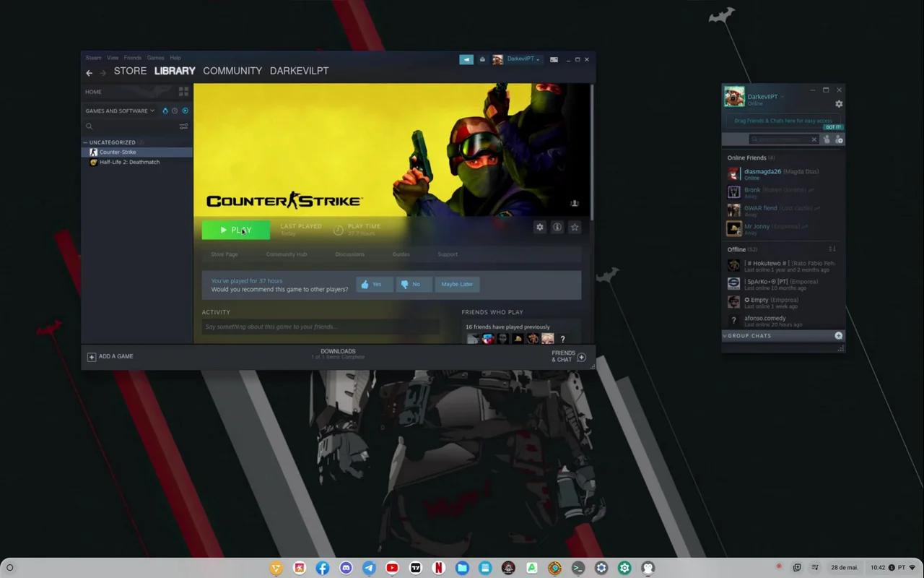Open Counter-Strike Discussions link

349,254
